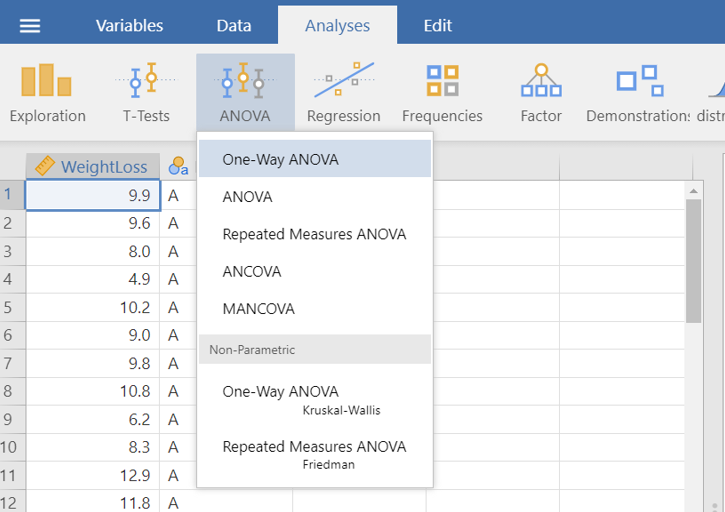Open the hamburger main menu

point(31,26)
